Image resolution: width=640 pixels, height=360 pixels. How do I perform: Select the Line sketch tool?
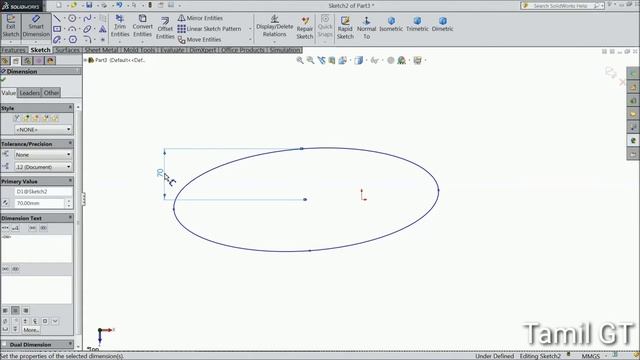pyautogui.click(x=57, y=18)
